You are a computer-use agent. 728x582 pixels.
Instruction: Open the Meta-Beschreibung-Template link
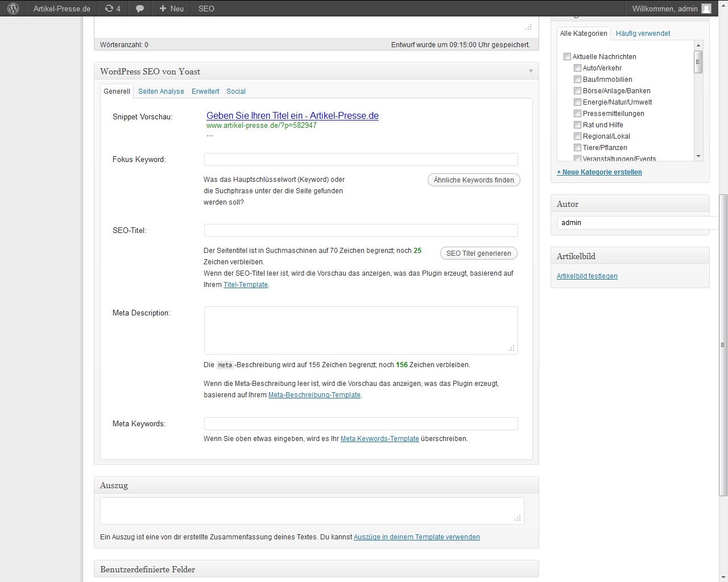(315, 395)
